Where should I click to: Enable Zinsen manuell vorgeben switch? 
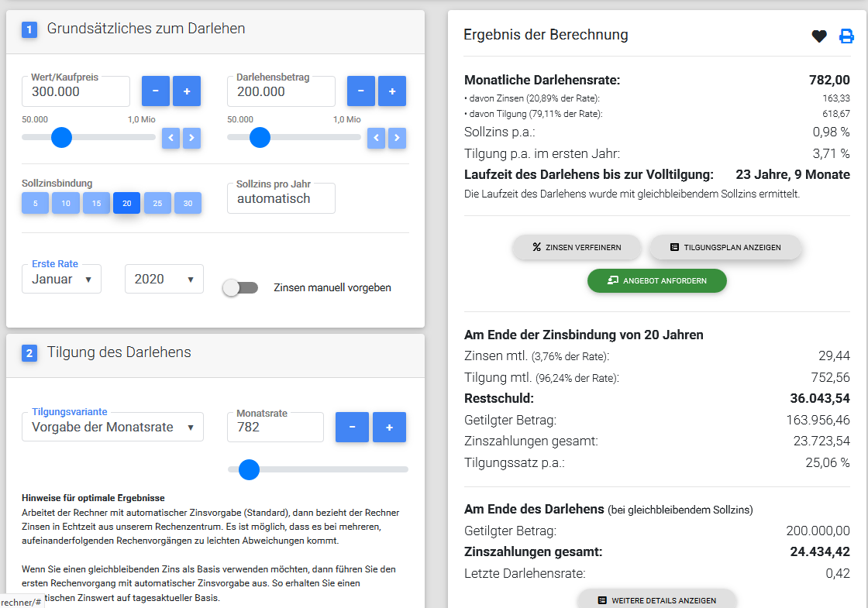(240, 287)
